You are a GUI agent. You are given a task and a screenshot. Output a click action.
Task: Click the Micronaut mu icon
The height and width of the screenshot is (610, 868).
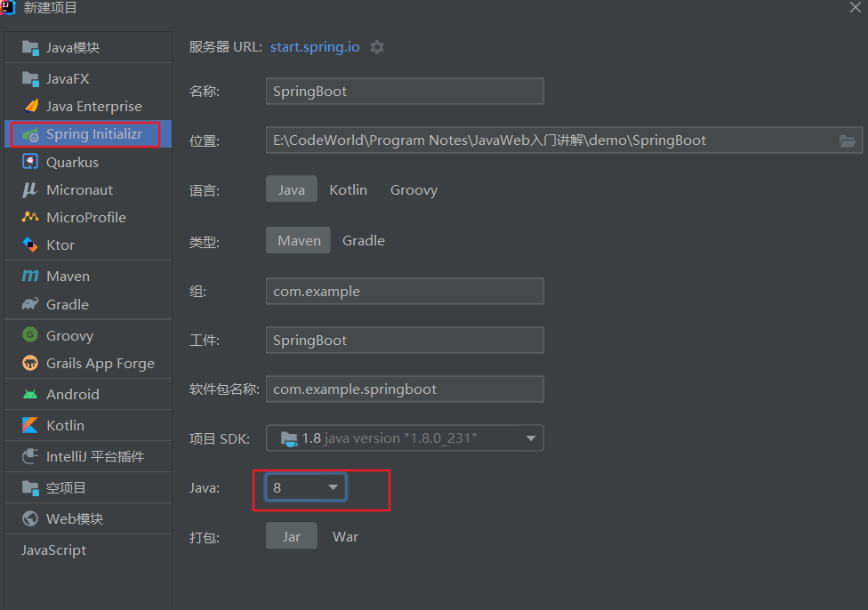[30, 190]
